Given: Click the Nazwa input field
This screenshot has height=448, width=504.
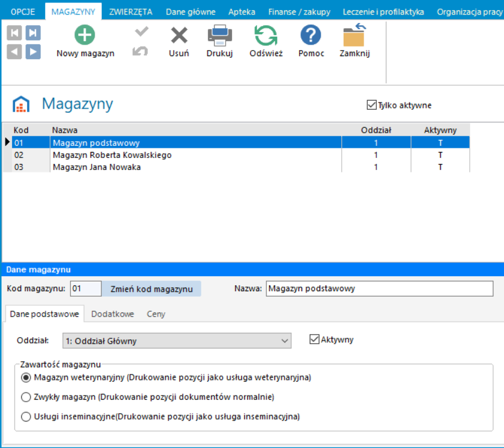Looking at the screenshot, I should [379, 289].
